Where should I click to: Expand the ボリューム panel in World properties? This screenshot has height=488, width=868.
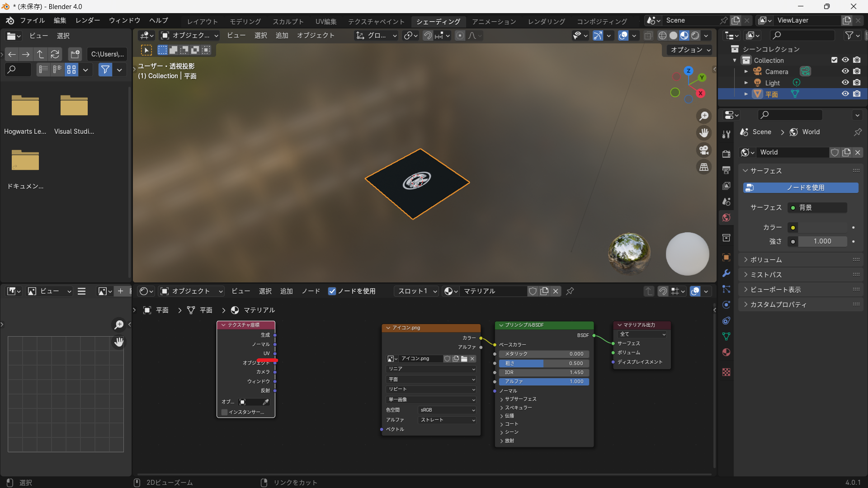click(766, 260)
